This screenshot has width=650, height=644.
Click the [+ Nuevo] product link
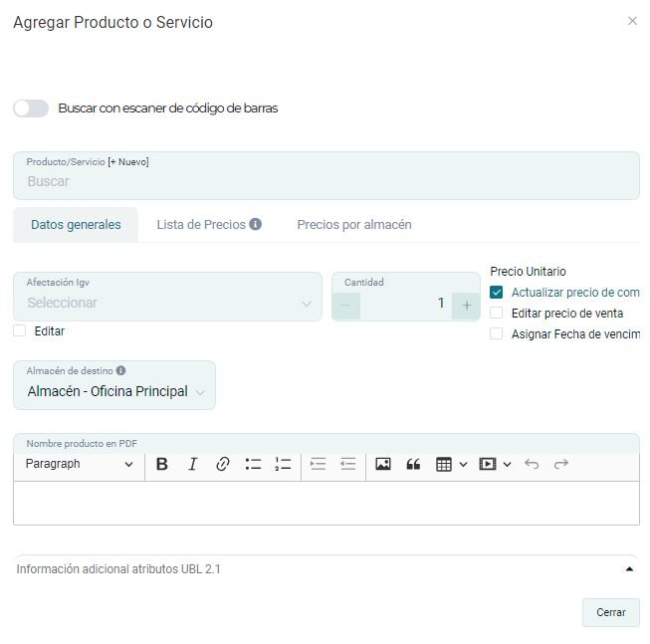tap(128, 162)
